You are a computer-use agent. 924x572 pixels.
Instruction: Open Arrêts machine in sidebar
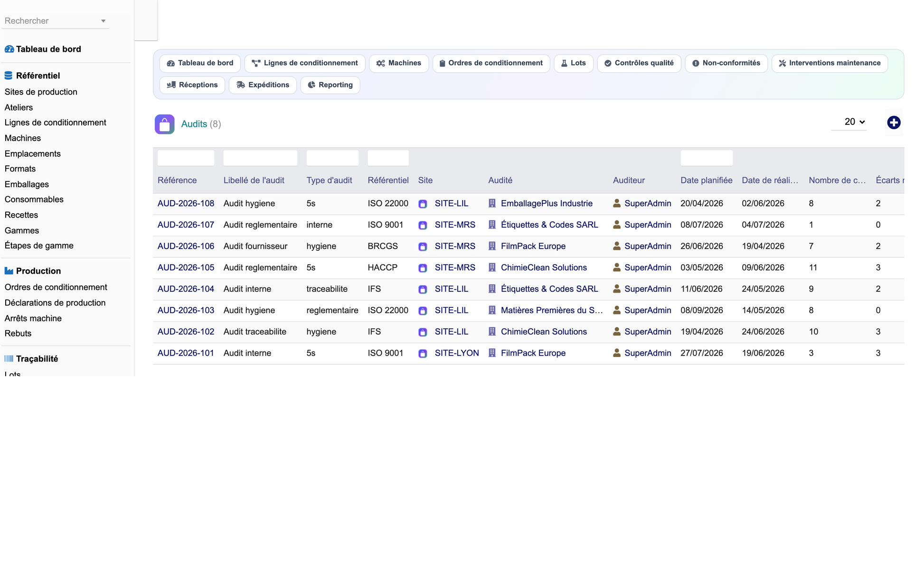[x=33, y=318]
